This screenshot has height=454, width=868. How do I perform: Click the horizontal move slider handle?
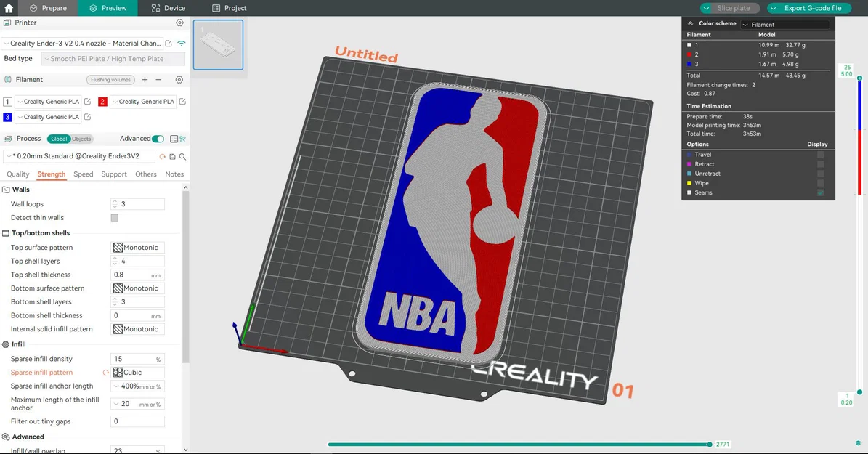(709, 444)
